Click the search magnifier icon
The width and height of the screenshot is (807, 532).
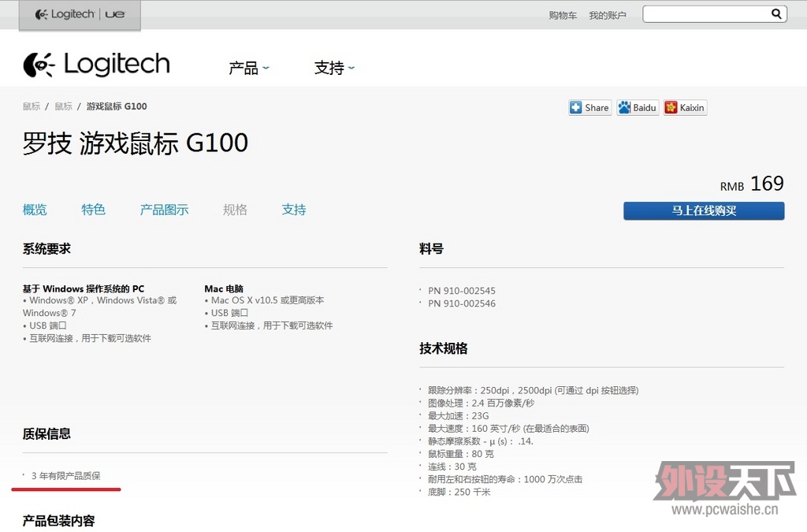click(x=776, y=14)
